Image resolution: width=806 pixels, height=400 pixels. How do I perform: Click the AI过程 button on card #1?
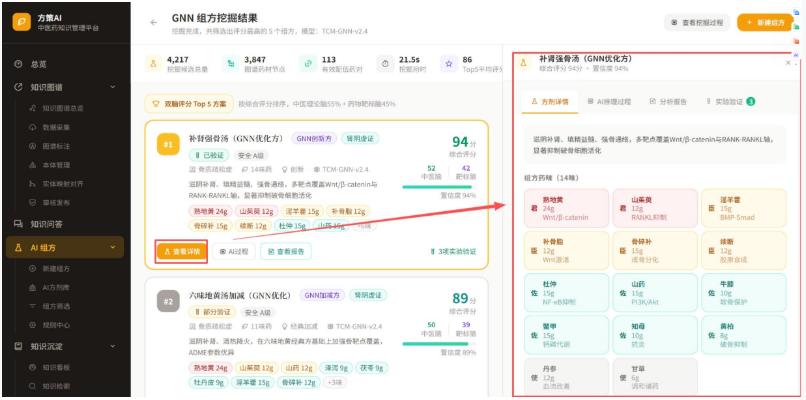click(234, 251)
